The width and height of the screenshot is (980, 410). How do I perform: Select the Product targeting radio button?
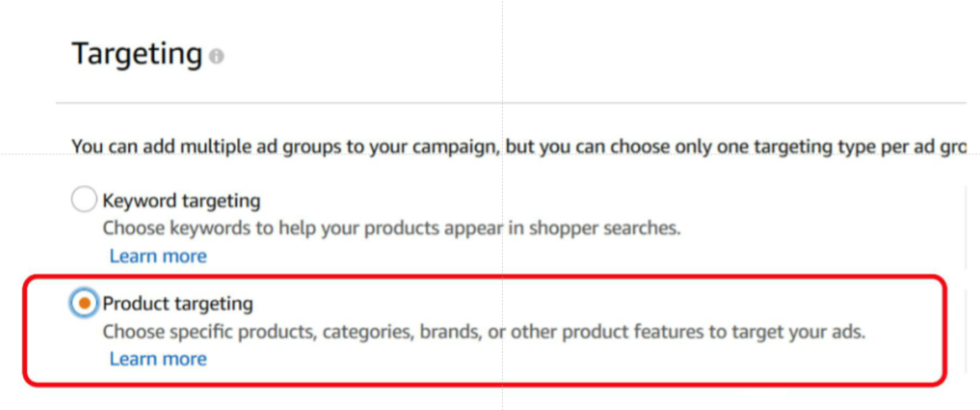click(84, 304)
